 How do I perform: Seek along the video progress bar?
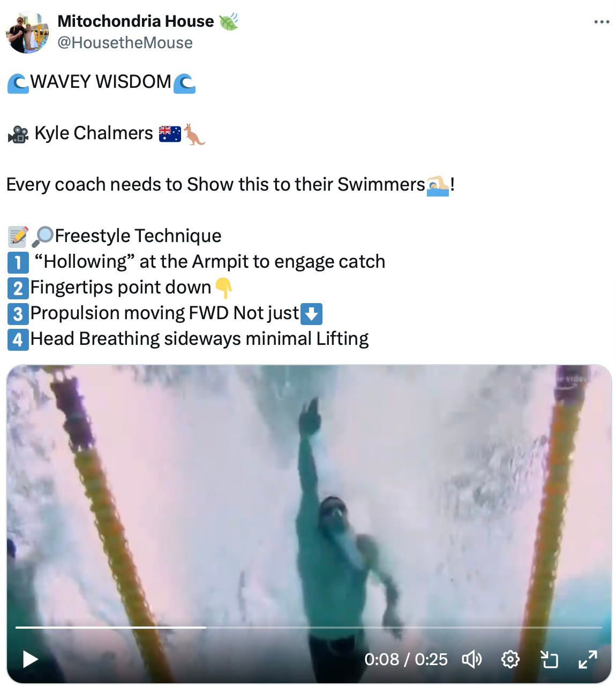click(309, 627)
